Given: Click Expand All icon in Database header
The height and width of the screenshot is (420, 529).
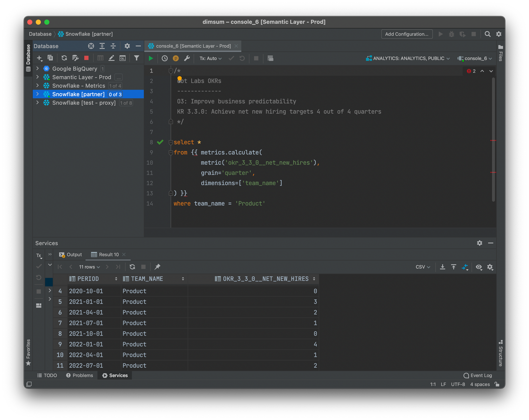Looking at the screenshot, I should point(102,46).
